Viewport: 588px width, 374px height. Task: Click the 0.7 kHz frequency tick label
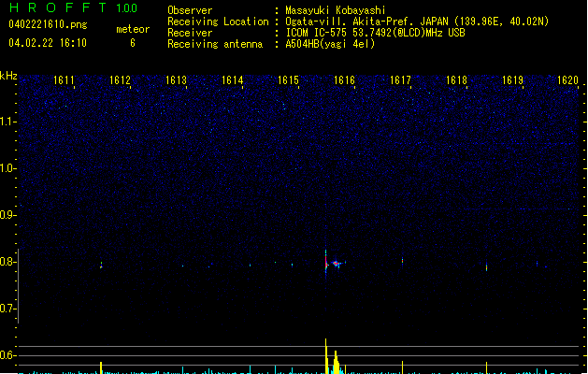[7, 309]
